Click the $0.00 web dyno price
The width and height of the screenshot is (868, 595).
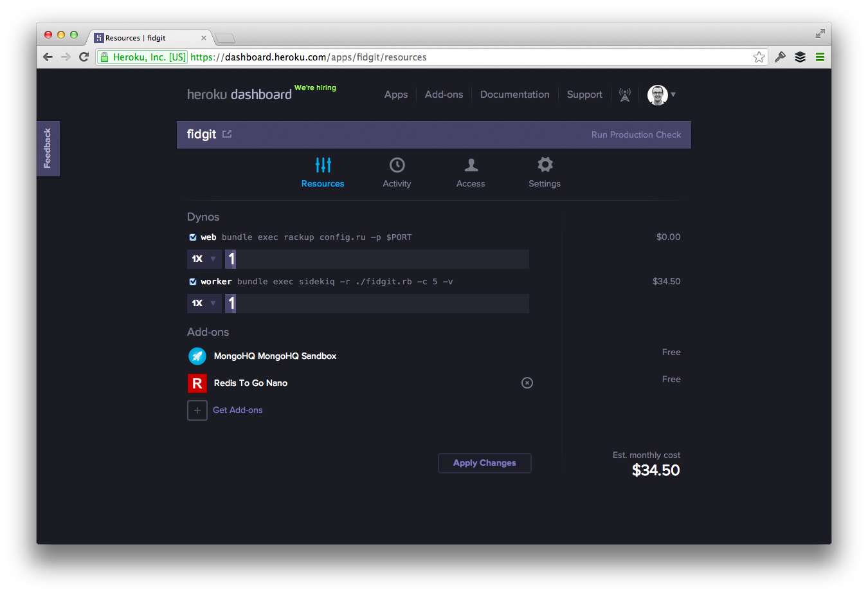point(668,237)
